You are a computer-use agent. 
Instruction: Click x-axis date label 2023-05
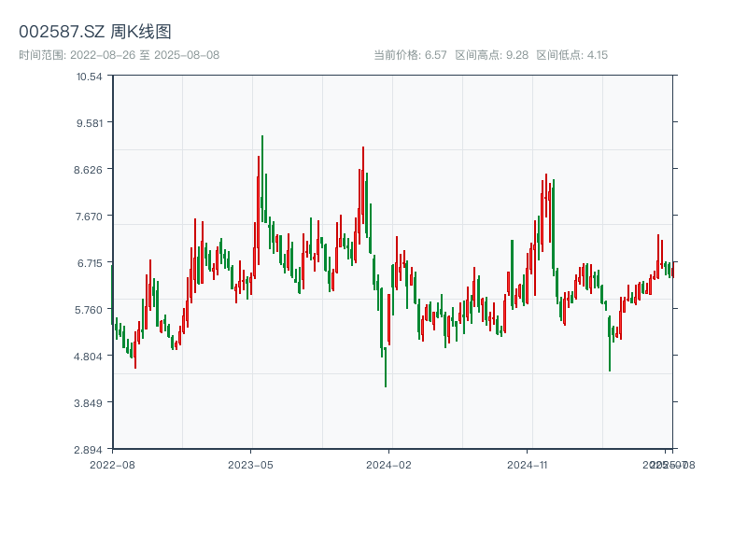point(250,465)
